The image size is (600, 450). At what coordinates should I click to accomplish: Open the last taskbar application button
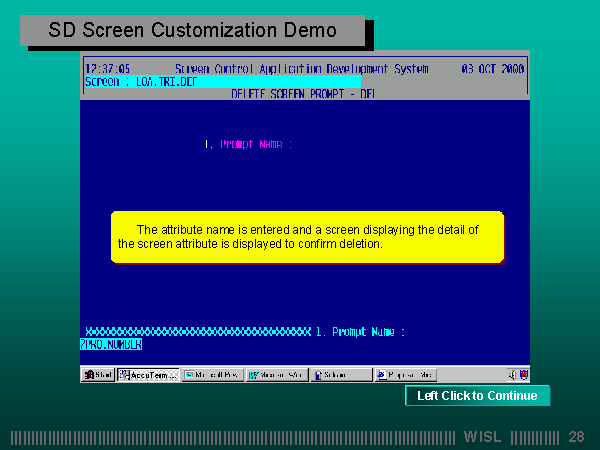coord(406,375)
